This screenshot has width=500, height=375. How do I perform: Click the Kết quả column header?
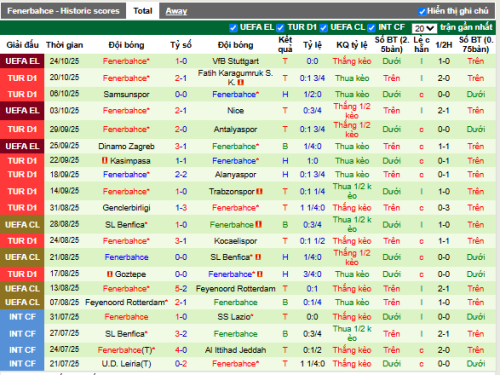pyautogui.click(x=285, y=45)
